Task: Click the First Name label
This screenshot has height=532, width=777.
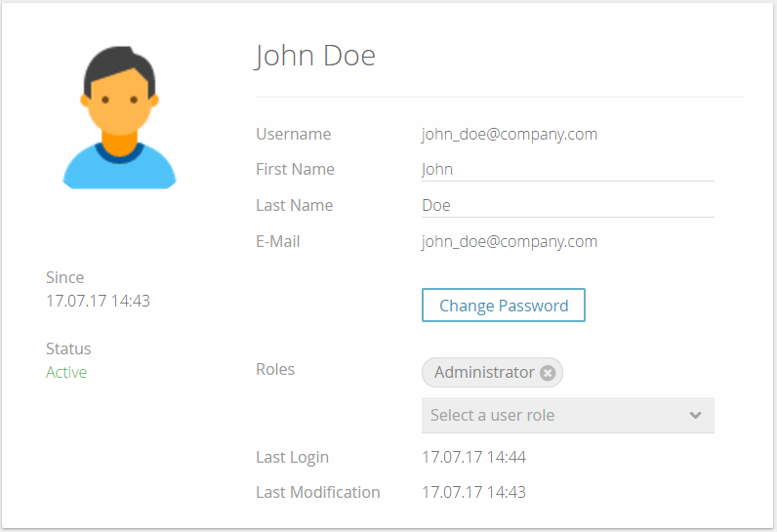Action: [x=295, y=170]
